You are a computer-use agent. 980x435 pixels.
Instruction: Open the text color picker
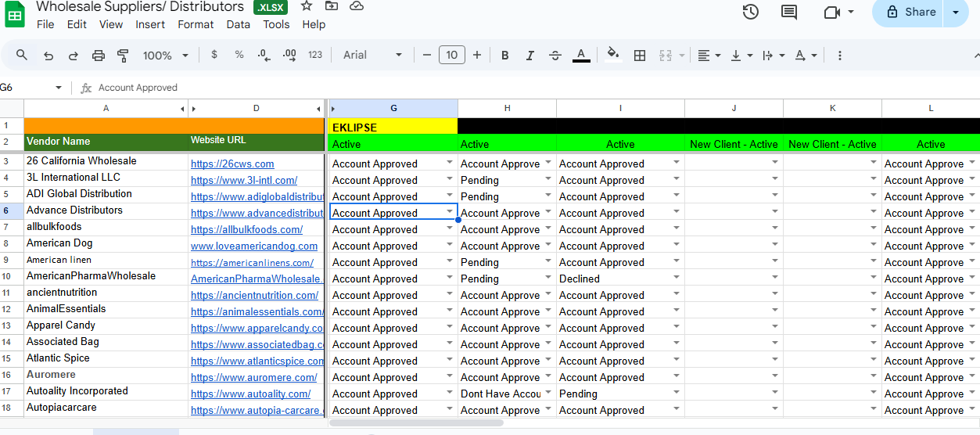(x=580, y=55)
